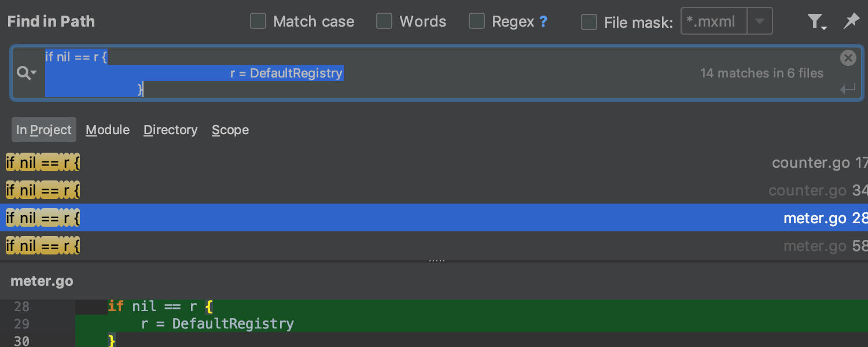Image resolution: width=868 pixels, height=347 pixels.
Task: Pin the Find in Path window
Action: 851,22
